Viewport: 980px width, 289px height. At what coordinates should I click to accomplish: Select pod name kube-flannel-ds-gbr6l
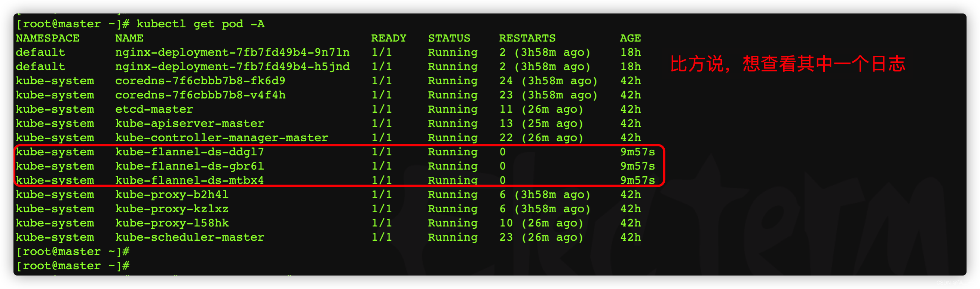[x=190, y=166]
